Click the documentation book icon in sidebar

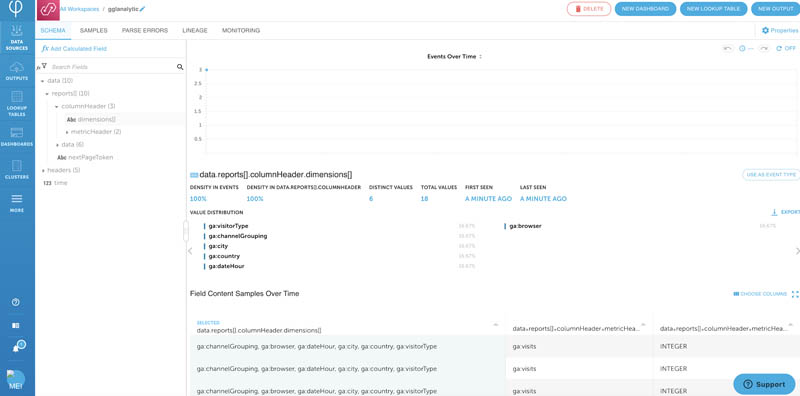point(16,325)
